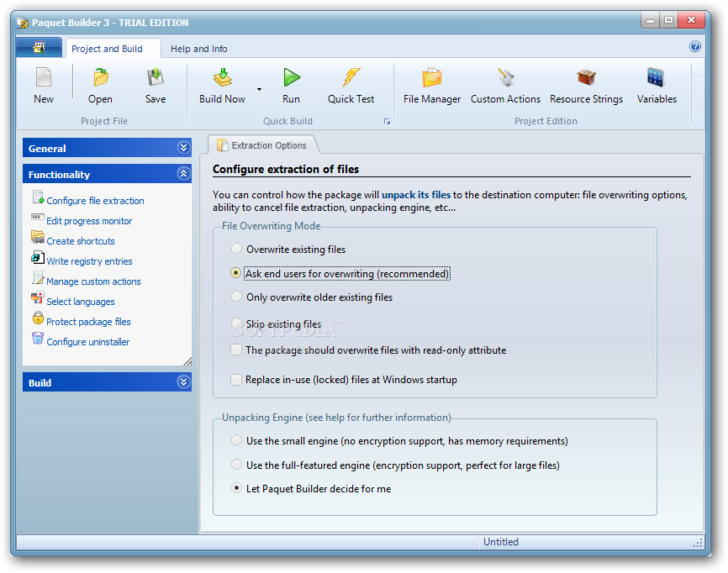
Task: Run the package with the green Run arrow
Action: [292, 77]
